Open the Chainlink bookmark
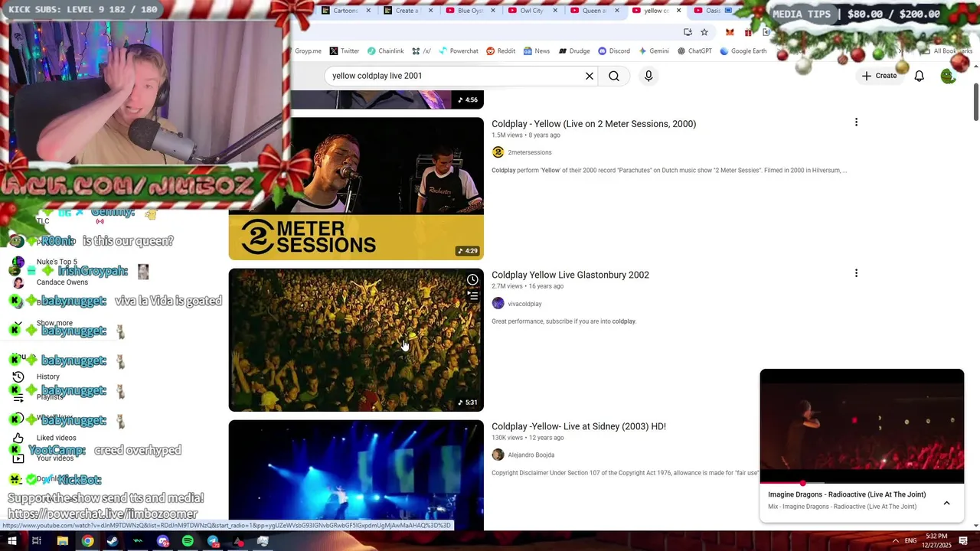Image resolution: width=980 pixels, height=551 pixels. [x=385, y=51]
